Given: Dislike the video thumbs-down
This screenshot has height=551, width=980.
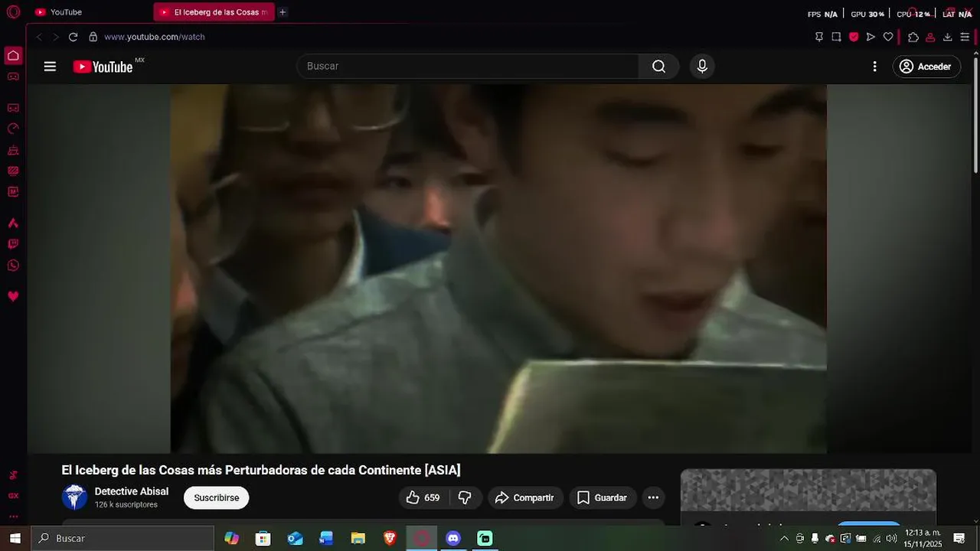Looking at the screenshot, I should tap(465, 497).
